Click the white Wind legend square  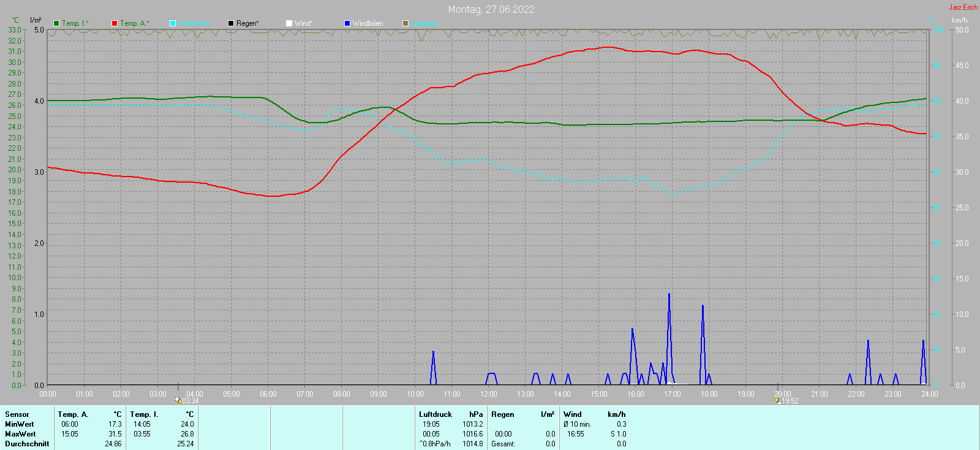(289, 23)
